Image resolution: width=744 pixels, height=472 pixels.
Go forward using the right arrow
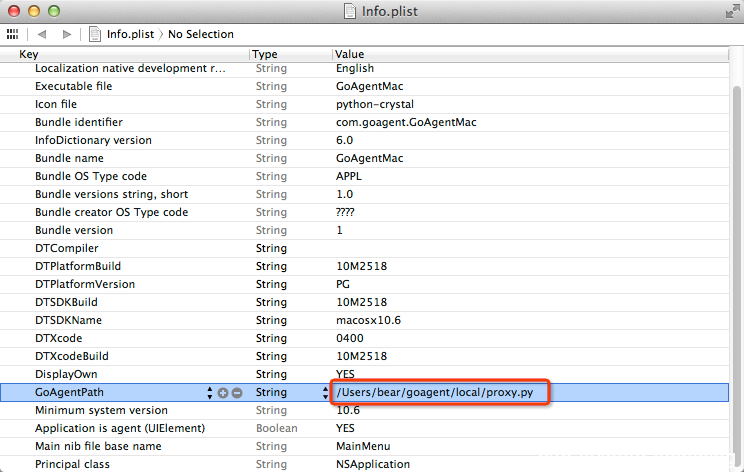[67, 34]
